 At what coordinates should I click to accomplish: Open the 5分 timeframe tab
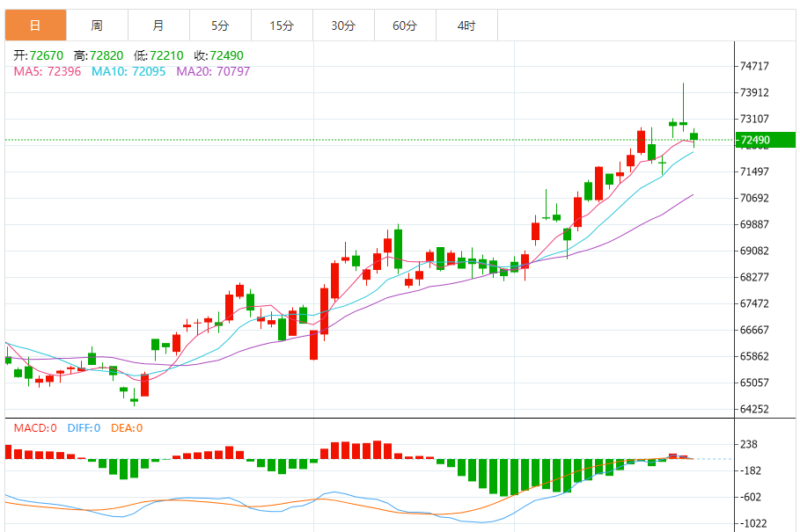pyautogui.click(x=220, y=25)
